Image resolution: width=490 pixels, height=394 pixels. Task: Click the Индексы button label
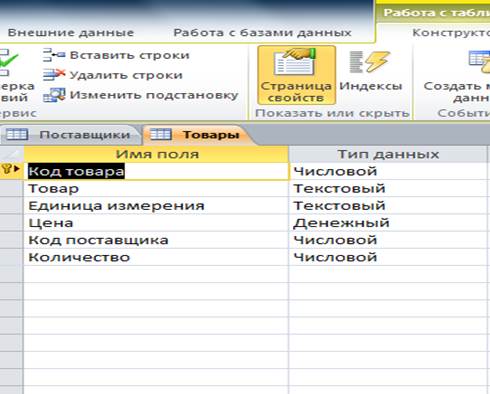[x=371, y=86]
